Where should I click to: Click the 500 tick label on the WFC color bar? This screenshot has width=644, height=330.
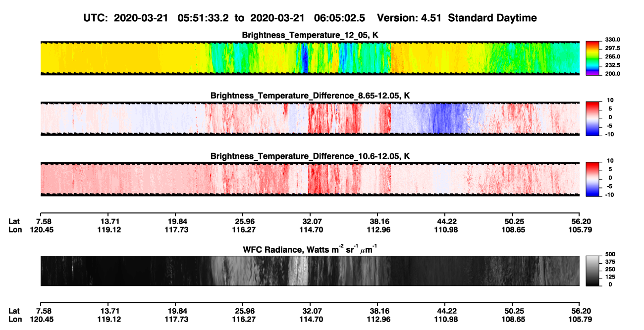(610, 254)
